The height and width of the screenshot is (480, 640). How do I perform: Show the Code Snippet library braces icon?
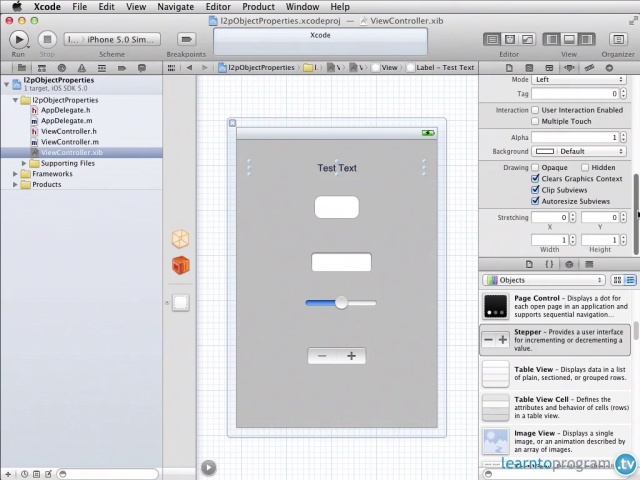549,264
